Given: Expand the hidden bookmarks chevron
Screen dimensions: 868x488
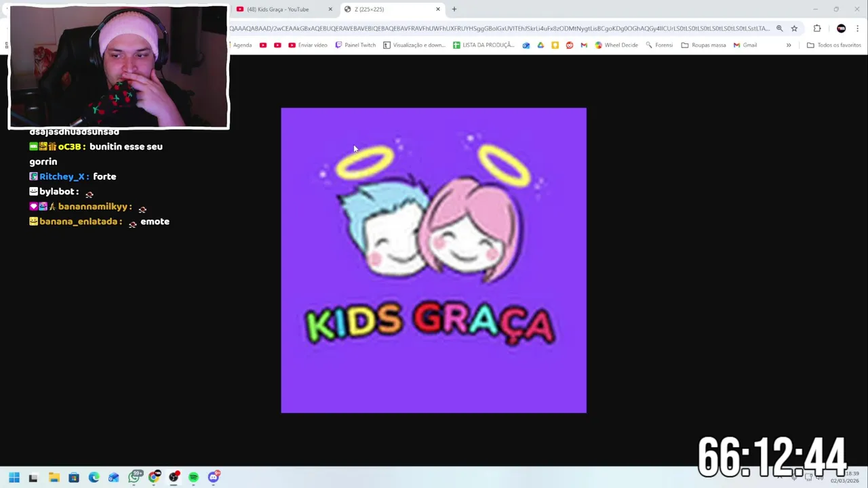Looking at the screenshot, I should click(789, 45).
